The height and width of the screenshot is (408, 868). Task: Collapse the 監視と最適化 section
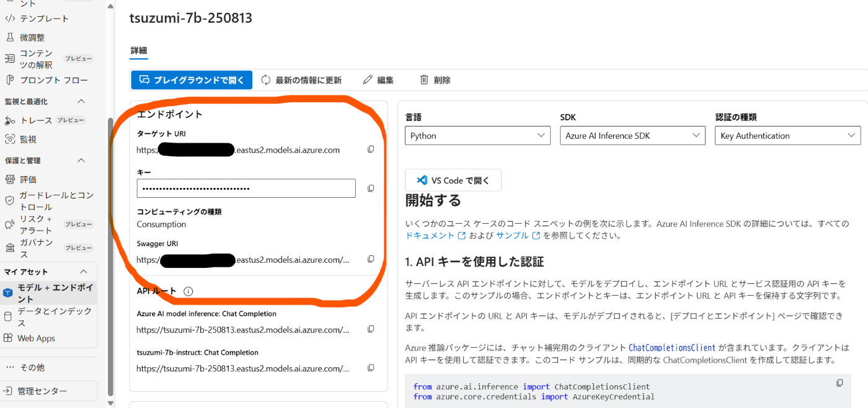pos(81,101)
